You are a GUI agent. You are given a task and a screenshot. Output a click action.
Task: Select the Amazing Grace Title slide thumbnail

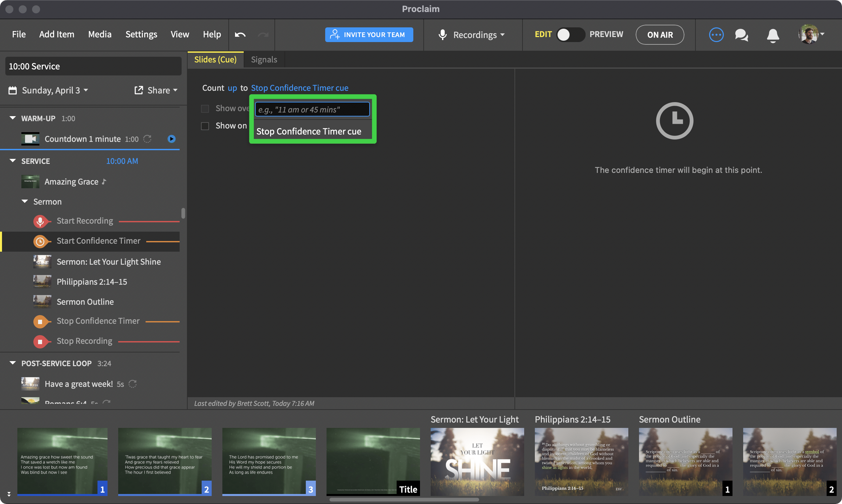pos(373,461)
